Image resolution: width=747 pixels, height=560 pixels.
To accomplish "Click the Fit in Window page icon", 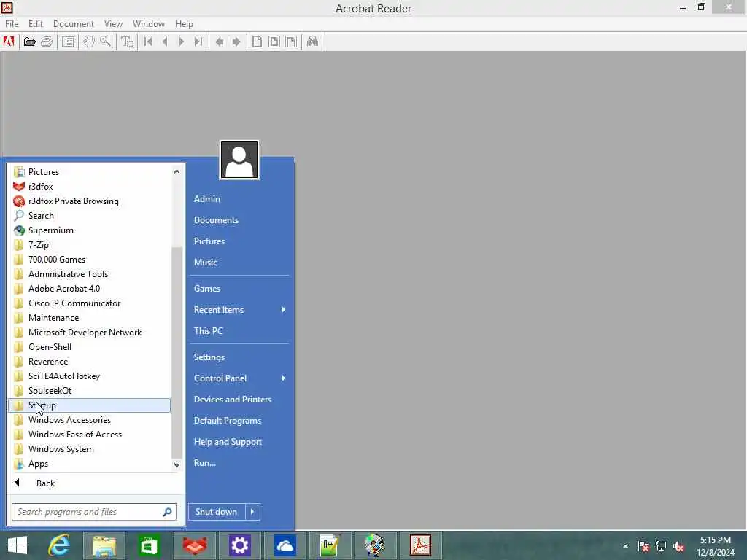I will coord(274,42).
